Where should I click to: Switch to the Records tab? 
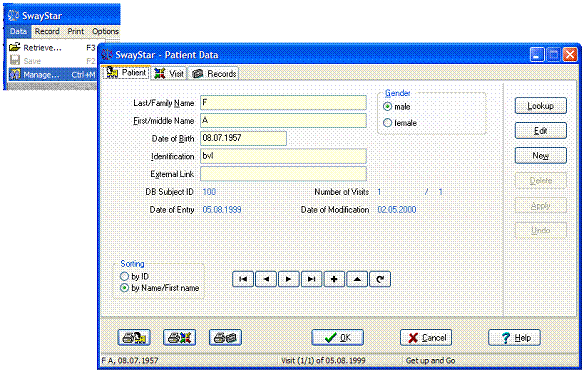coord(214,74)
